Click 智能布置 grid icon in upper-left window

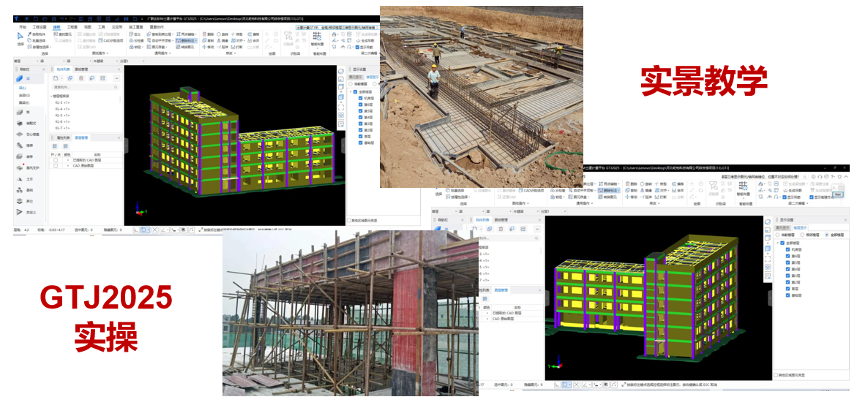pyautogui.click(x=317, y=36)
